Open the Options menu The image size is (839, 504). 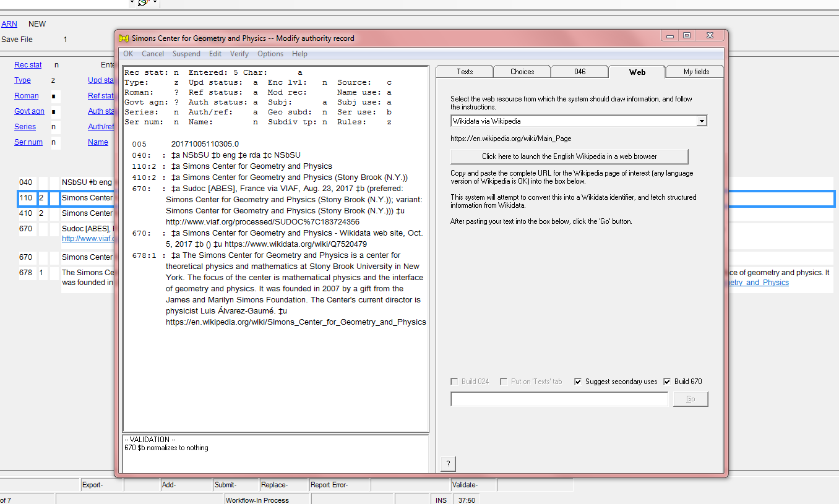pos(270,54)
